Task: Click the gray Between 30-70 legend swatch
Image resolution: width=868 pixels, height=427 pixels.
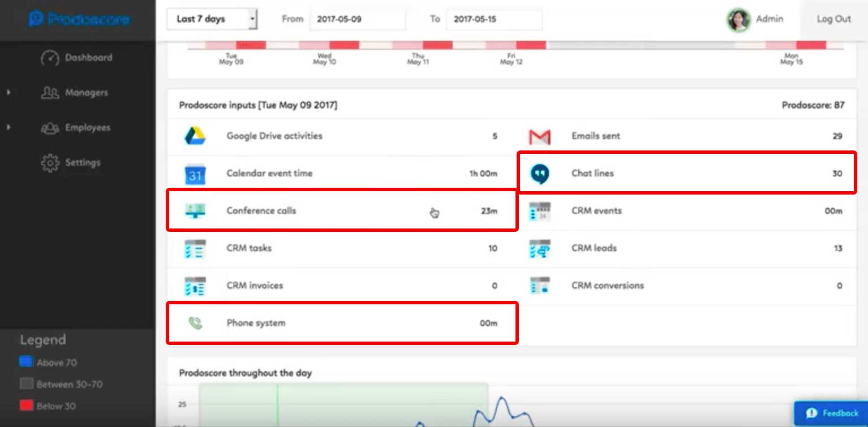Action: click(27, 384)
